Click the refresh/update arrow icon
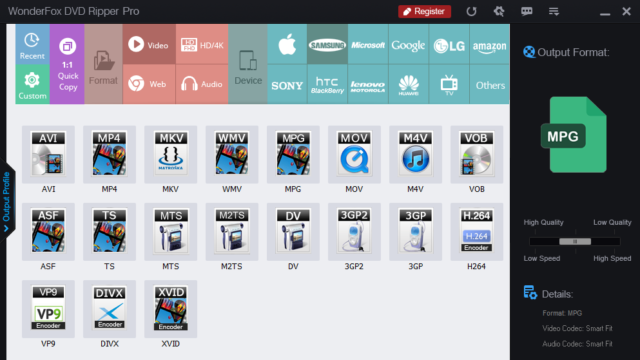This screenshot has height=360, width=640. point(471,11)
